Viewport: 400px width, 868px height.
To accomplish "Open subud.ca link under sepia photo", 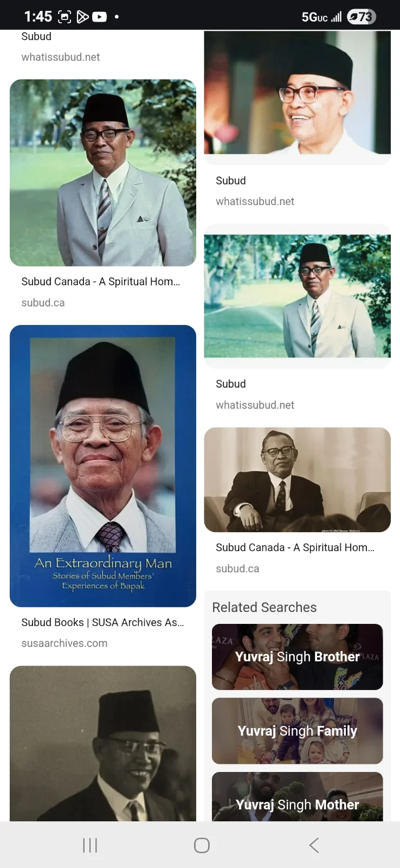I will click(237, 569).
